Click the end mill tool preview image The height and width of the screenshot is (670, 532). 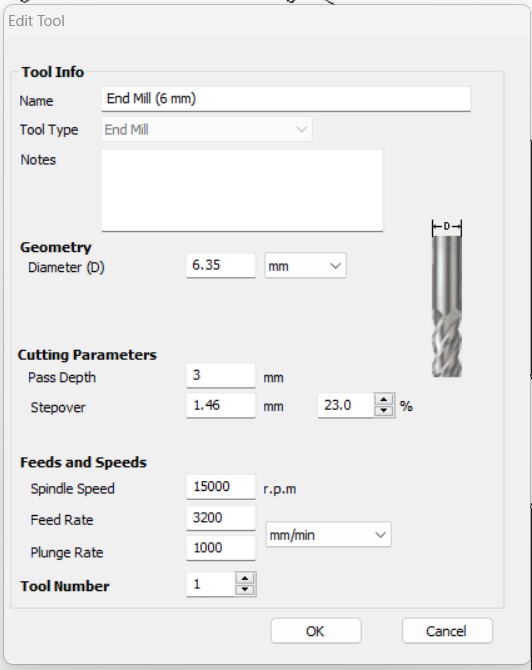click(x=447, y=298)
